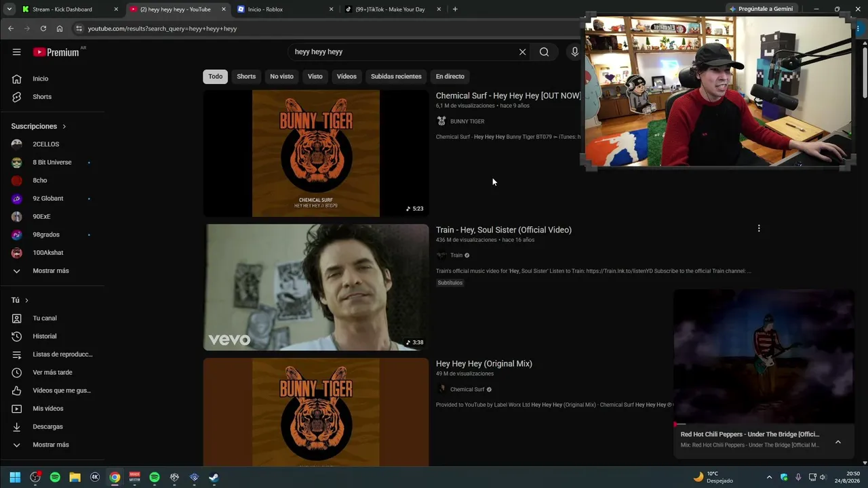Open OBS Studio from the taskbar
Viewport: 868px width, 488px height.
coord(35,477)
